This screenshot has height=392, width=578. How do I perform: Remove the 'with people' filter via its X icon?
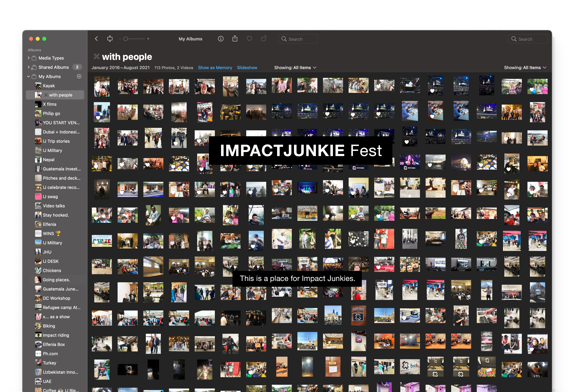[97, 57]
